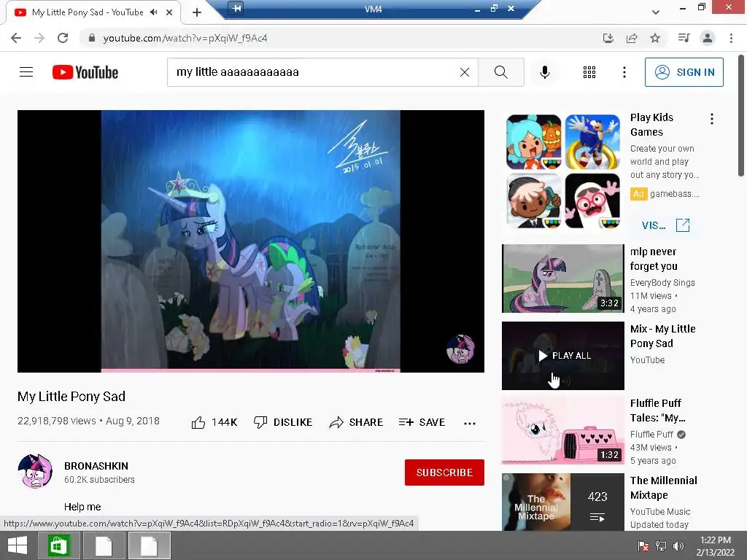Open YouTube settings three-dot menu
The image size is (747, 560).
tap(624, 72)
